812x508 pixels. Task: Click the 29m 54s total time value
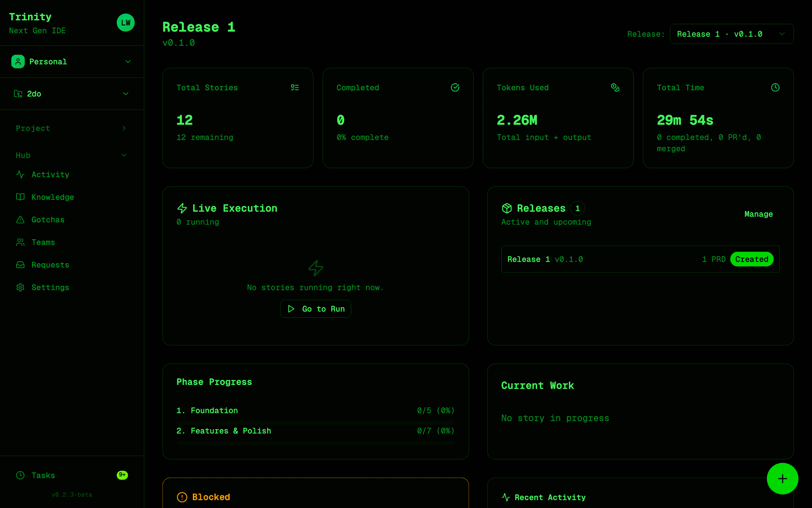click(685, 120)
